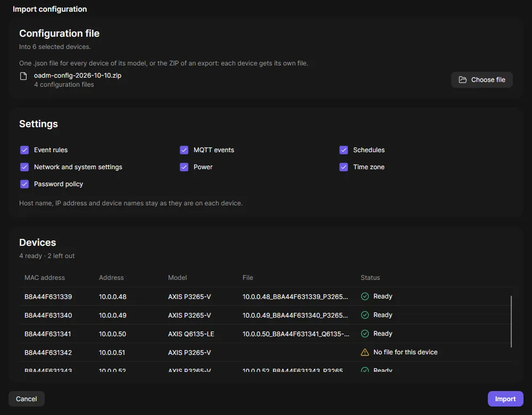The height and width of the screenshot is (415, 532).
Task: Click the '4 configuration files' label
Action: coord(64,85)
